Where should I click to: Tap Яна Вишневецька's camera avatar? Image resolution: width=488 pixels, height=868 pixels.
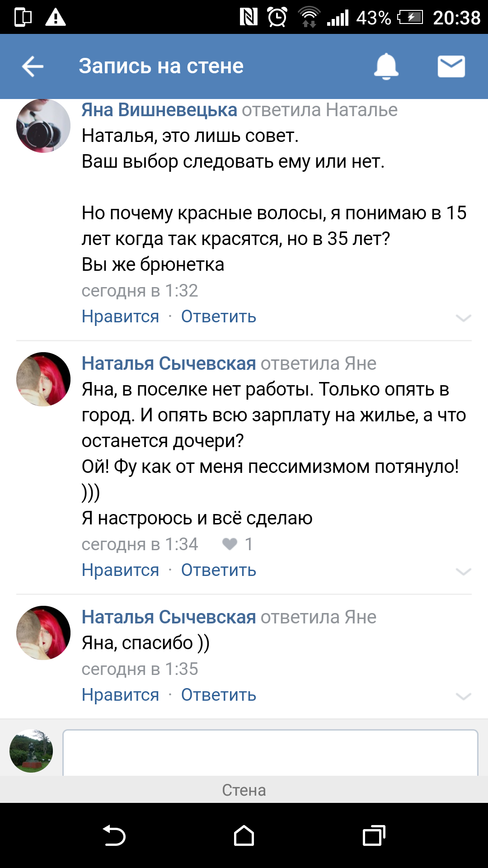43,126
